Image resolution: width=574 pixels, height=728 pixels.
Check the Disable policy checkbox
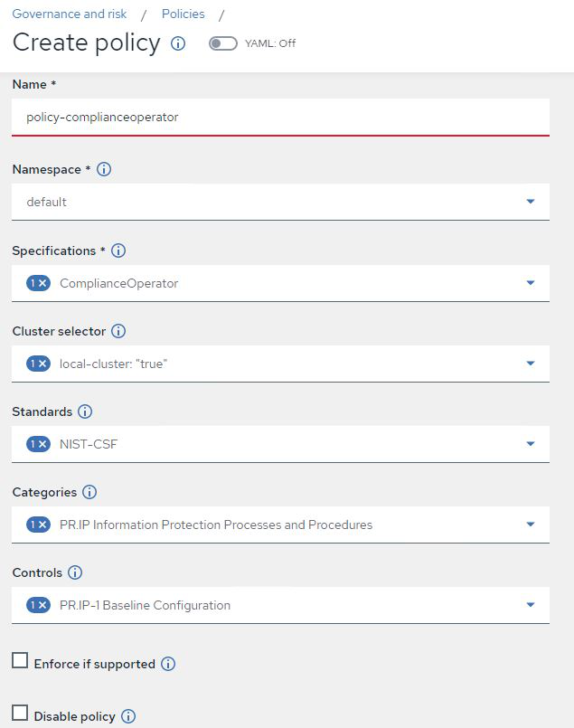tap(20, 714)
